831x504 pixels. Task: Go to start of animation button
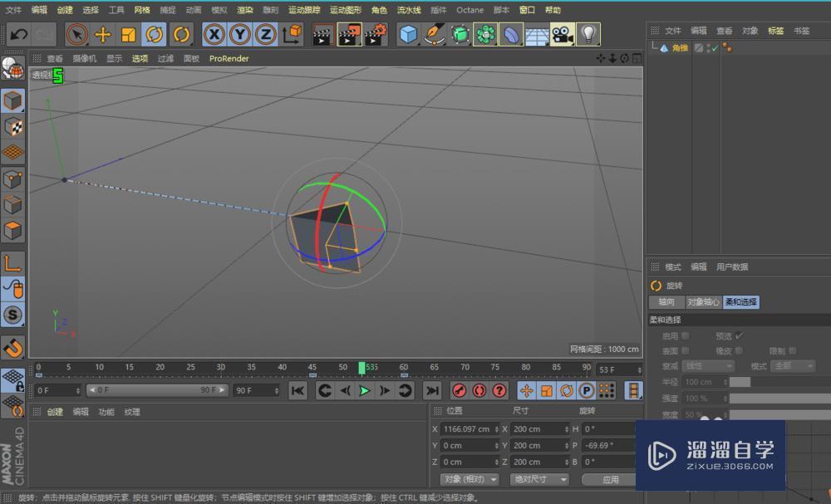click(x=297, y=391)
